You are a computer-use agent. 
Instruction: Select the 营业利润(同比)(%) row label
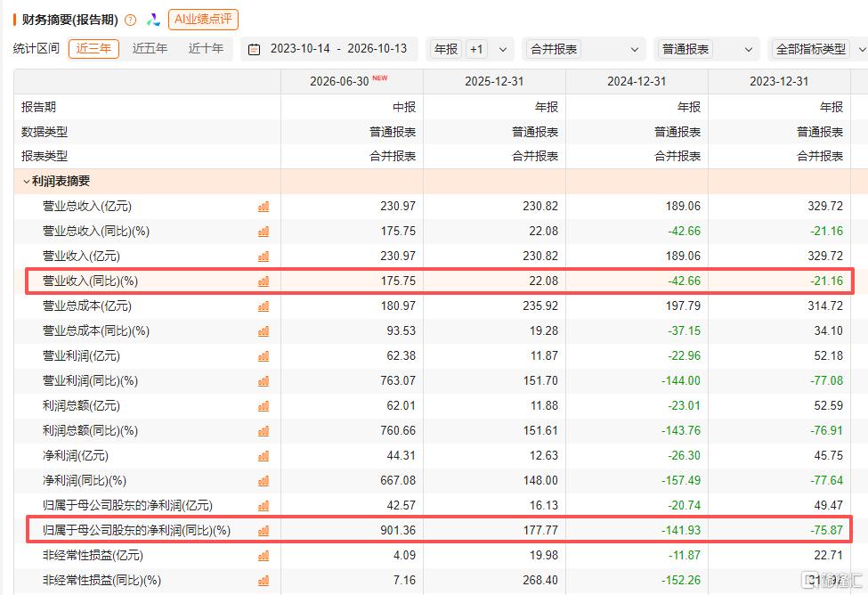pyautogui.click(x=90, y=380)
